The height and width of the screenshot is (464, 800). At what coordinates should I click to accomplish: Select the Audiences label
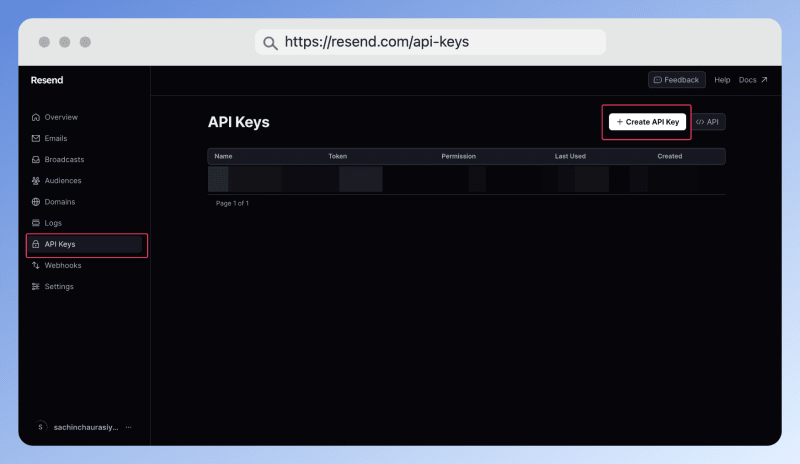(63, 181)
